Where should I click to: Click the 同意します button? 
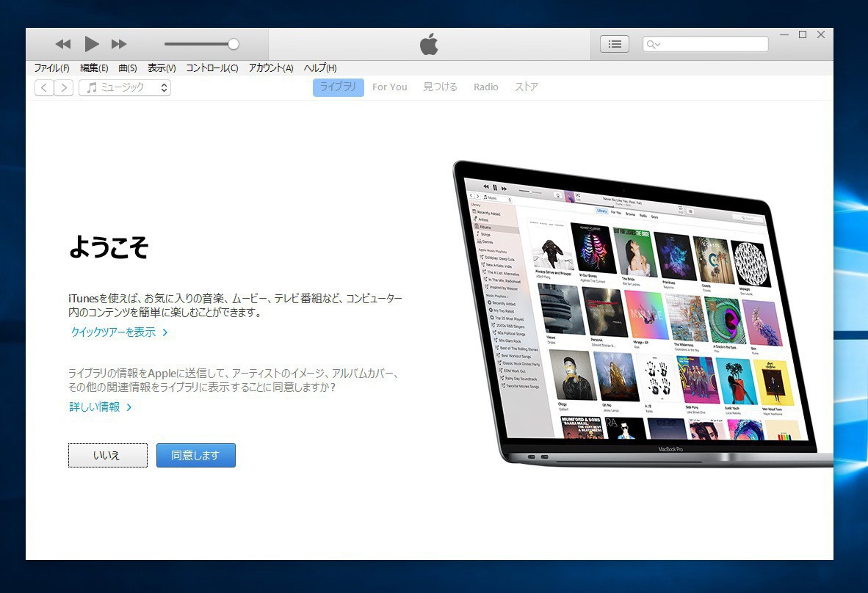pos(196,455)
